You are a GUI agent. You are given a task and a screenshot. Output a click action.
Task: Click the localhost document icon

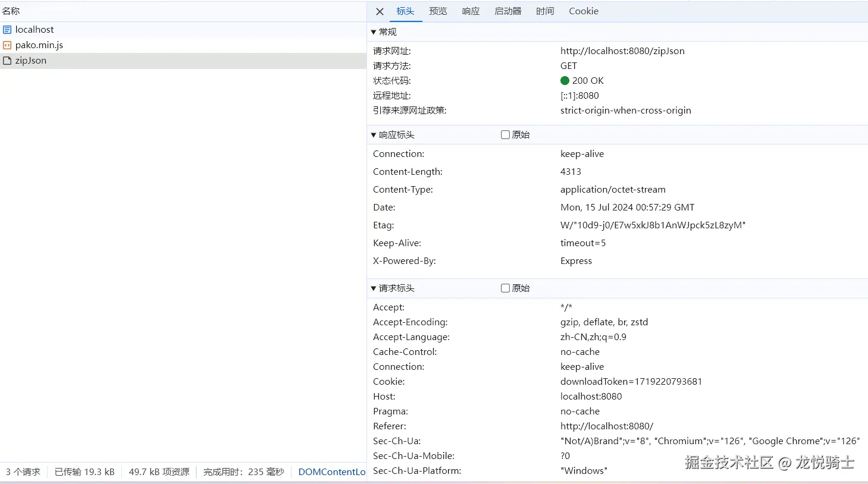[7, 29]
